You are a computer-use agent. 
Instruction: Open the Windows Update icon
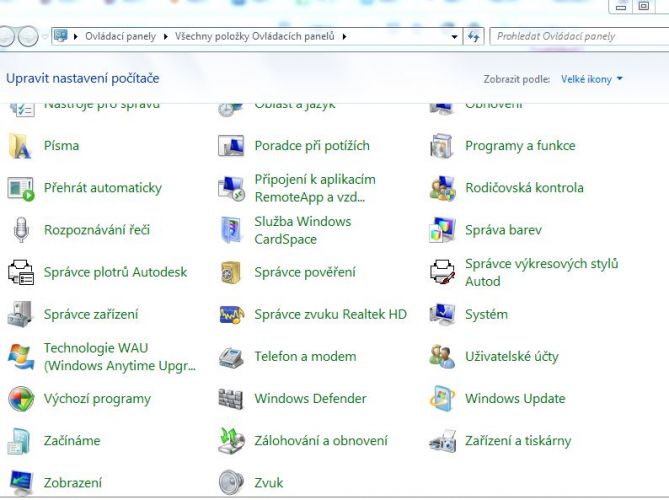click(442, 399)
